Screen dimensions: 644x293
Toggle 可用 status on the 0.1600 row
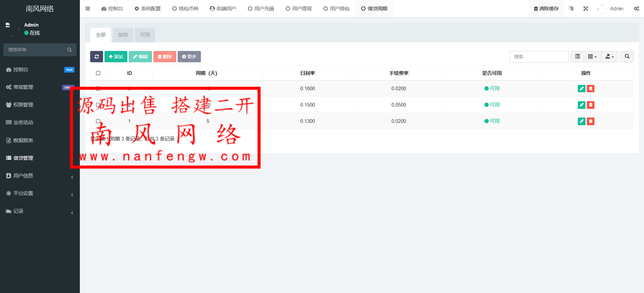click(492, 89)
